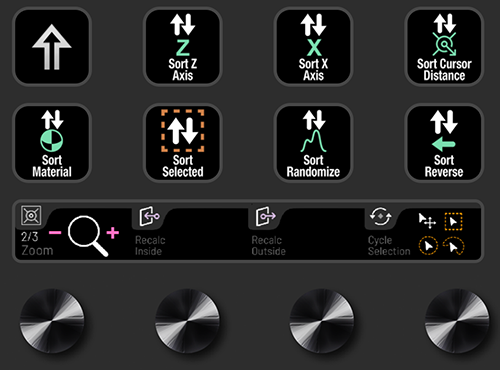Click the 'Cycle Selection' label text
Screen dimensions: 500x370
click(x=389, y=245)
